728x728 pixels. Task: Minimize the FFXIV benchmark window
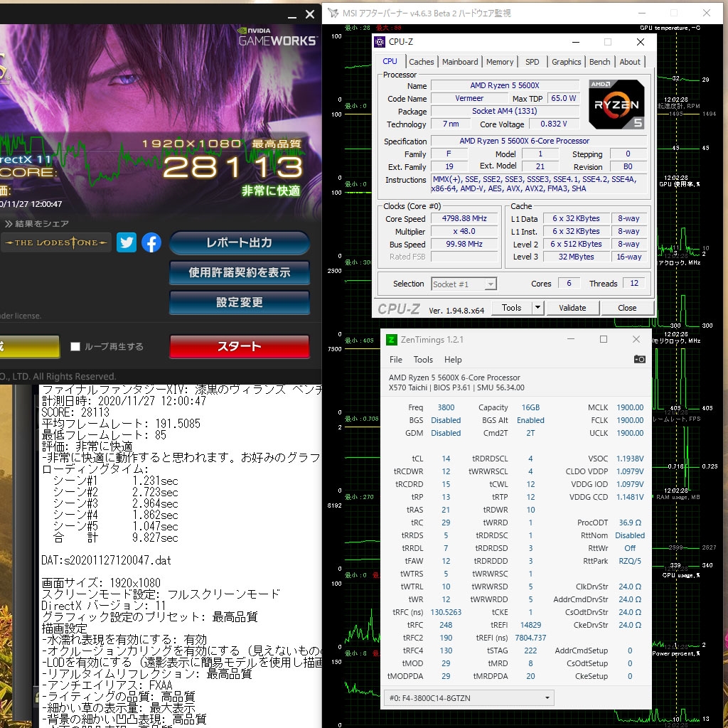click(291, 16)
